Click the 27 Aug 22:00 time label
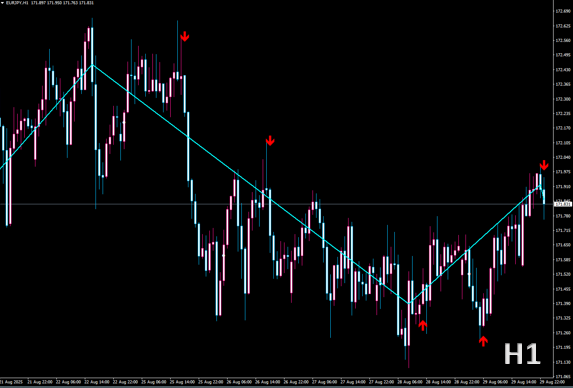This screenshot has height=388, width=573. [382, 382]
